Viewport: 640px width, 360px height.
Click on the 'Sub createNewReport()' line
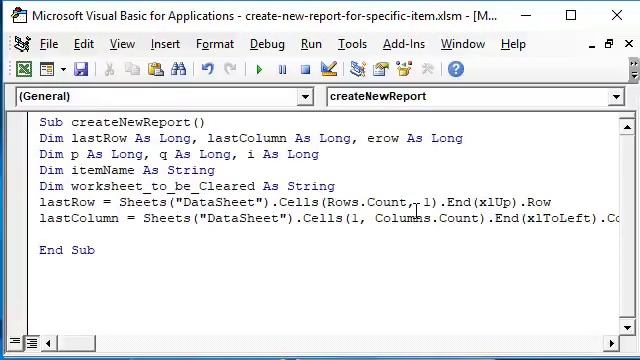122,122
